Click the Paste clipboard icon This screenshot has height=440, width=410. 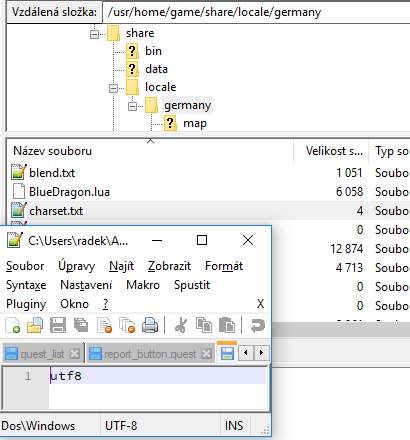click(227, 325)
